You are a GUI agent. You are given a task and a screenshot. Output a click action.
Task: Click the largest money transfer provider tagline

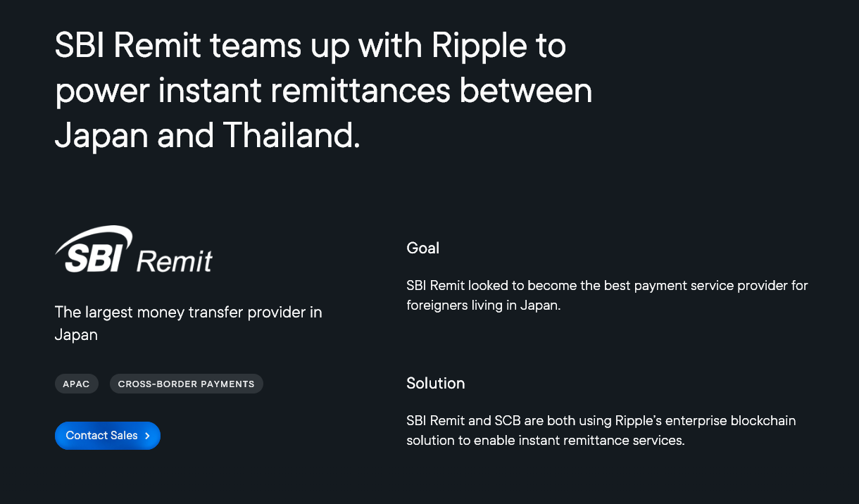188,323
